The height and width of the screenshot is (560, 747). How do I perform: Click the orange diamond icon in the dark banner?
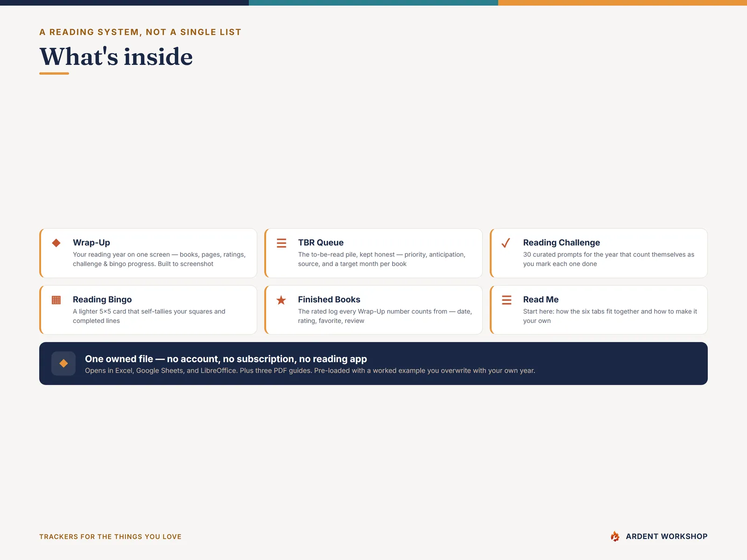(x=63, y=364)
